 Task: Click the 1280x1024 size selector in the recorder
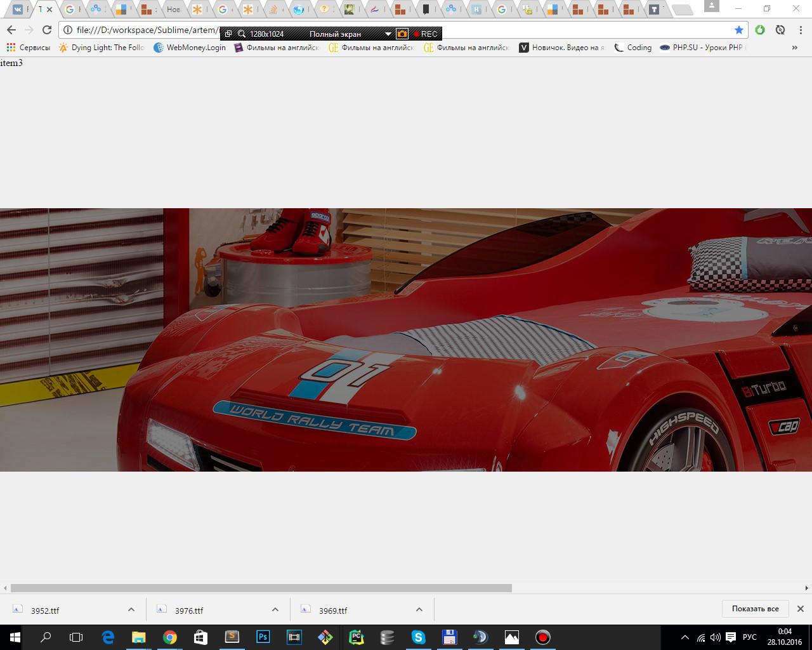pos(266,34)
